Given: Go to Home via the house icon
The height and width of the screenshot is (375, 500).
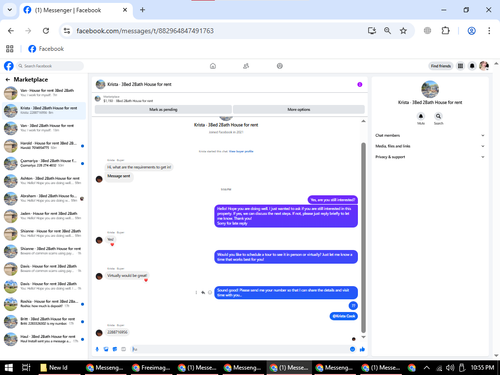Looking at the screenshot, I should [213, 66].
